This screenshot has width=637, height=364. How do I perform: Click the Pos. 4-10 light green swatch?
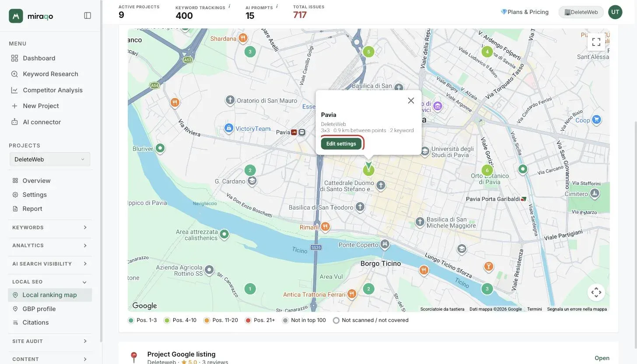[167, 320]
